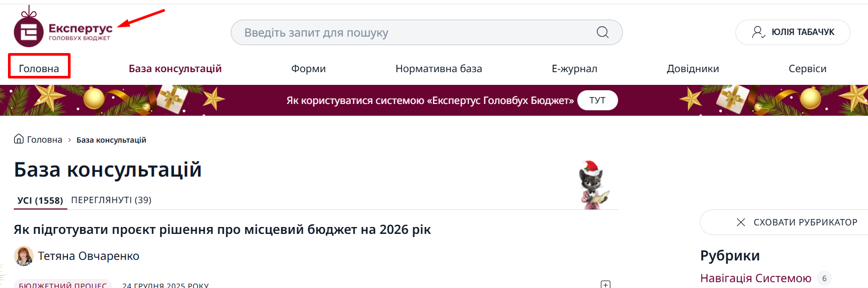Navigate to the Сервіси menu
Viewport: 868px width, 288px height.
pos(807,68)
